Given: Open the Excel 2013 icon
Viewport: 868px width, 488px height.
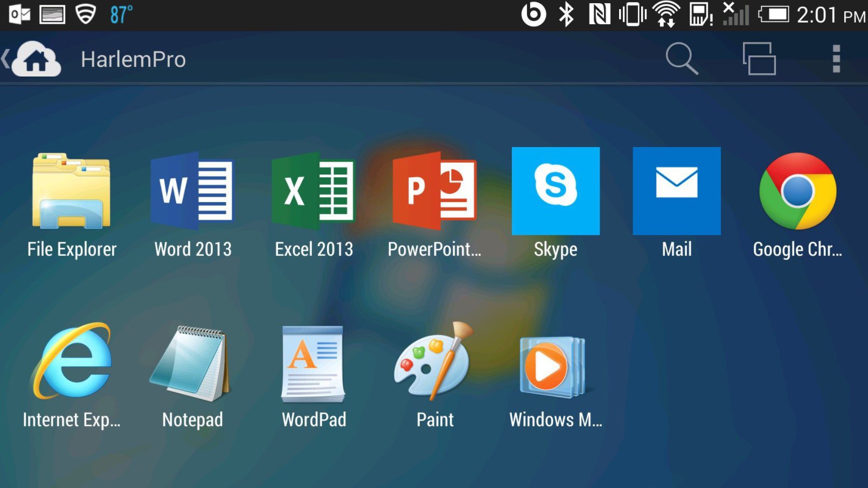Looking at the screenshot, I should pyautogui.click(x=314, y=191).
